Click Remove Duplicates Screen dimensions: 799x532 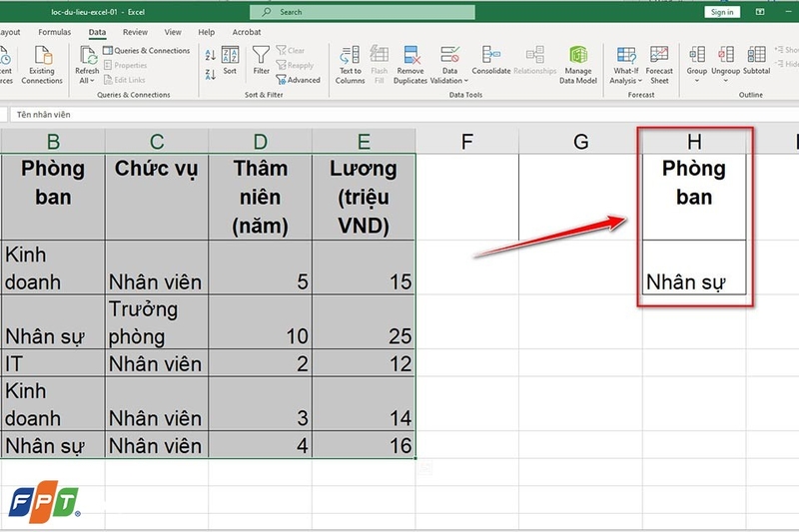[x=410, y=65]
